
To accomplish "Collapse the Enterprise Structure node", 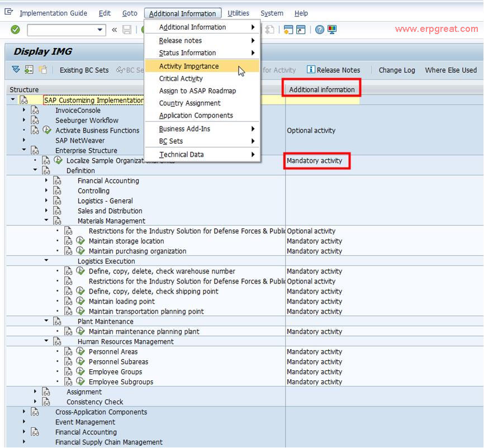I will [x=24, y=150].
